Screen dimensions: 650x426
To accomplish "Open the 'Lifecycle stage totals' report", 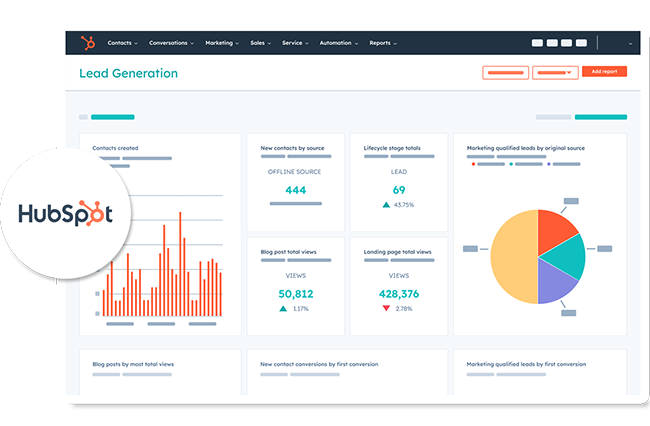I will click(392, 148).
